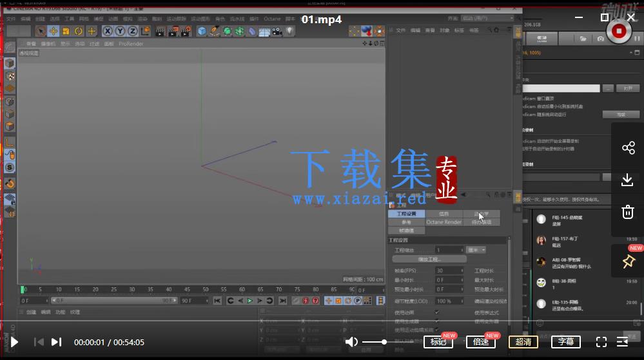Mute the video volume speaker icon
The image size is (644, 360).
[x=351, y=342]
